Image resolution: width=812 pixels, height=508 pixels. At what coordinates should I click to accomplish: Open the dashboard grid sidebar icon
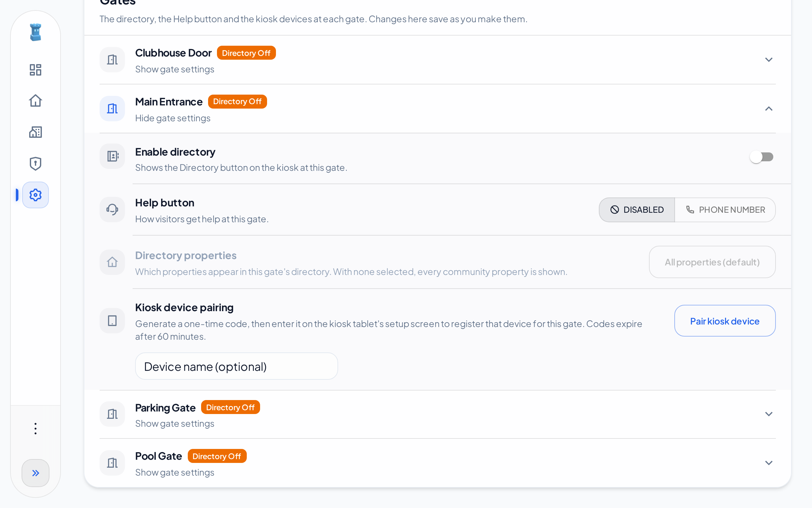36,70
